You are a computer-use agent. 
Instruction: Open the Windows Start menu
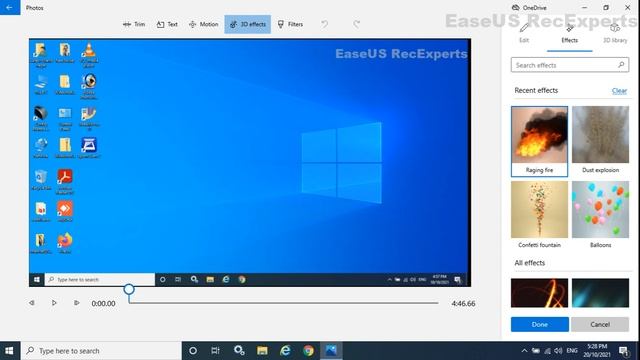click(x=9, y=351)
